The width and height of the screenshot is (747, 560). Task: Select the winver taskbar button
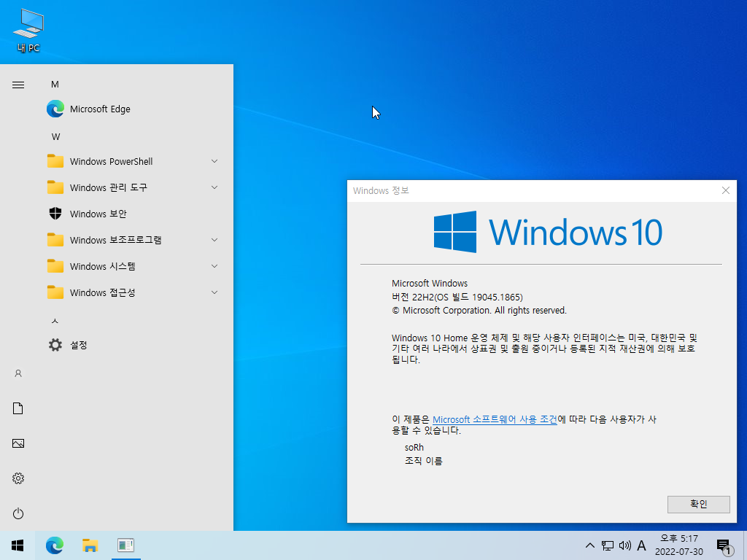click(x=125, y=545)
